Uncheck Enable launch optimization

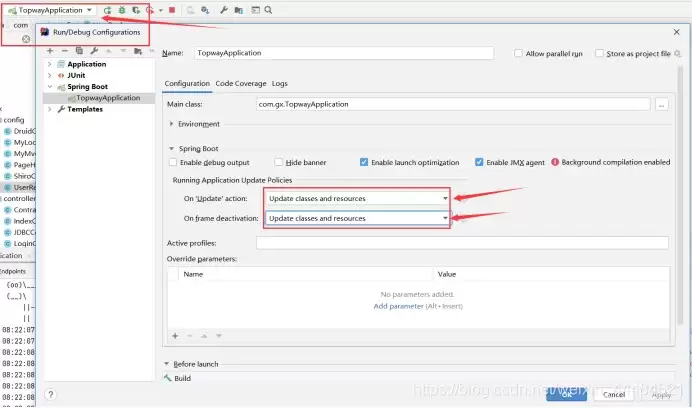pos(364,162)
